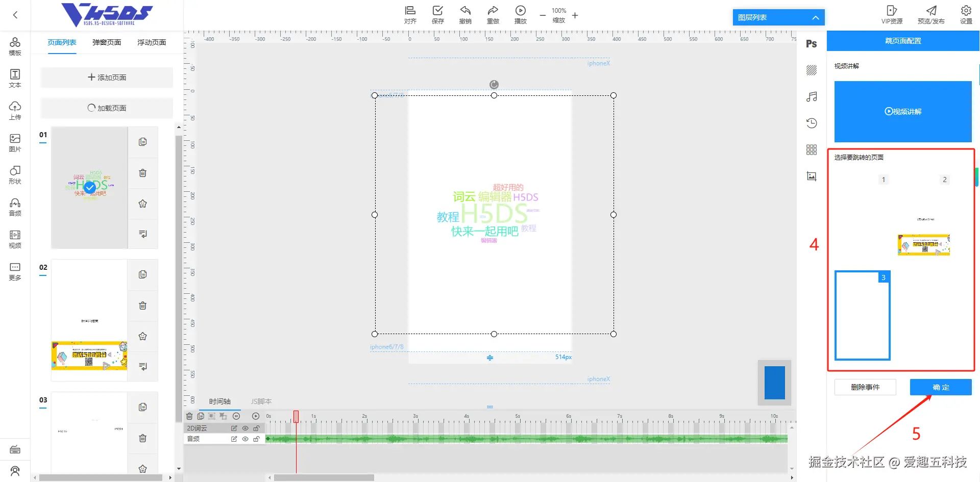This screenshot has width=980, height=482.
Task: Delete page 03 with its trash icon
Action: pyautogui.click(x=143, y=438)
